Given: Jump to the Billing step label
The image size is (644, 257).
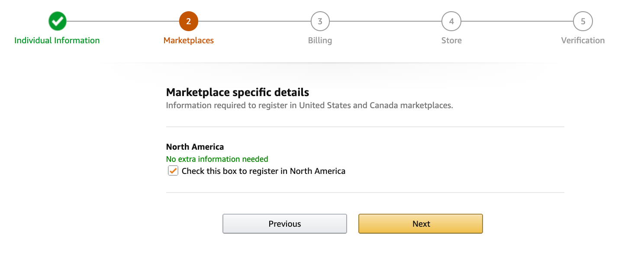Looking at the screenshot, I should (x=320, y=40).
